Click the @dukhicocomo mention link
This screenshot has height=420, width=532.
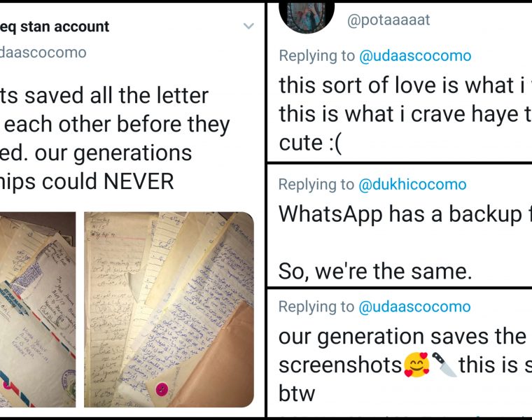[x=412, y=185]
